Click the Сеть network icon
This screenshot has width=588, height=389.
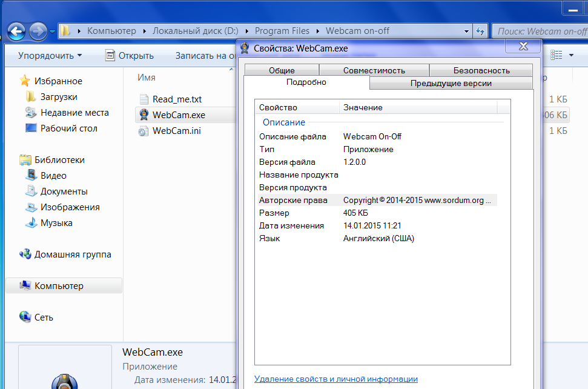coord(25,318)
